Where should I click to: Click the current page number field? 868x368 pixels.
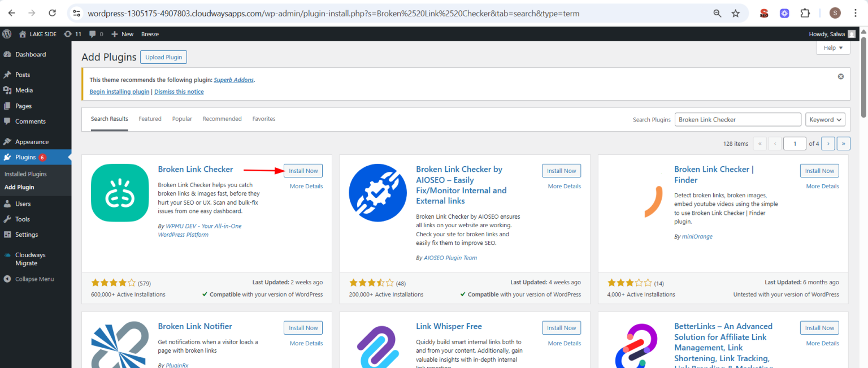[795, 144]
